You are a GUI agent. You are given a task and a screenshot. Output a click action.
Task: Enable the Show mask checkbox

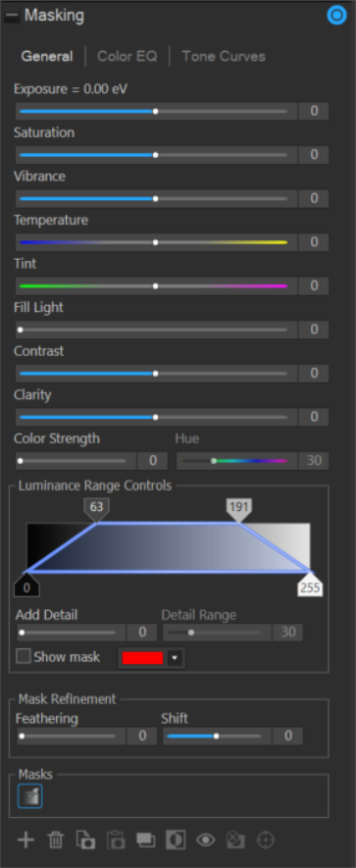(24, 656)
